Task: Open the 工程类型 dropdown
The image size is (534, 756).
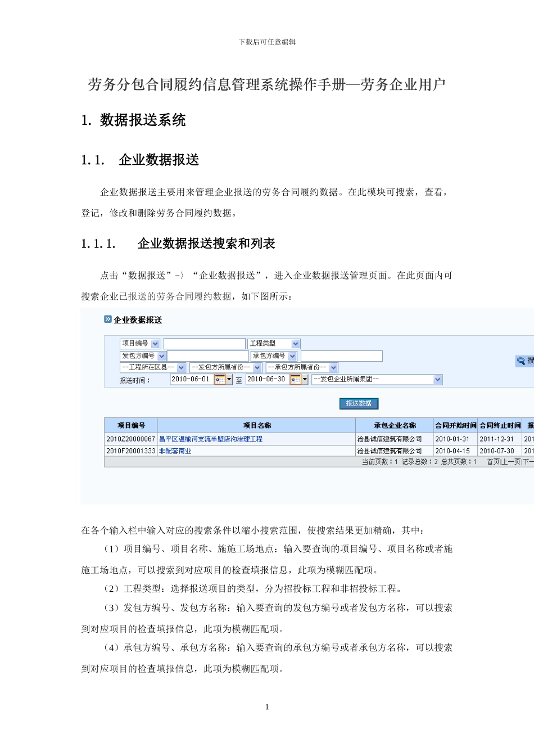Action: (274, 344)
